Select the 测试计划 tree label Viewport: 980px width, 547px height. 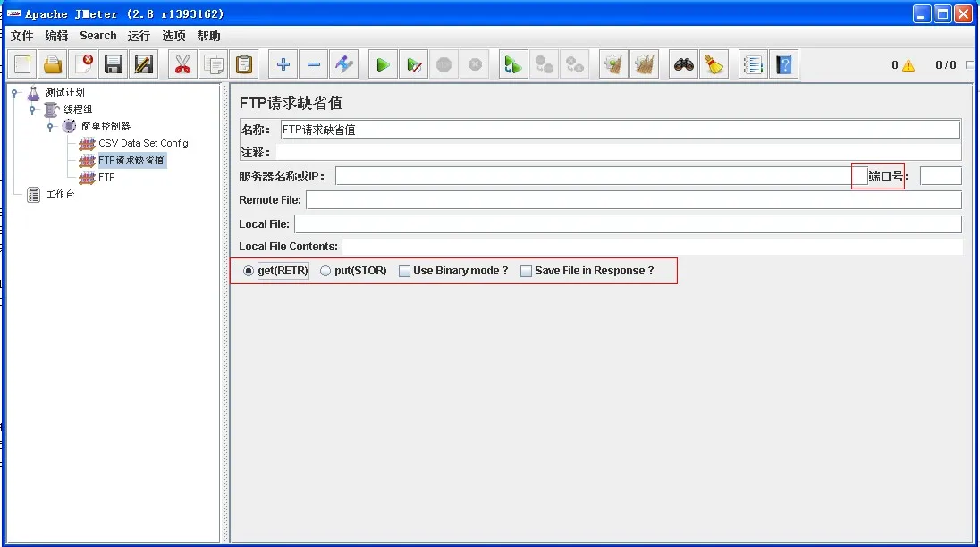[65, 92]
